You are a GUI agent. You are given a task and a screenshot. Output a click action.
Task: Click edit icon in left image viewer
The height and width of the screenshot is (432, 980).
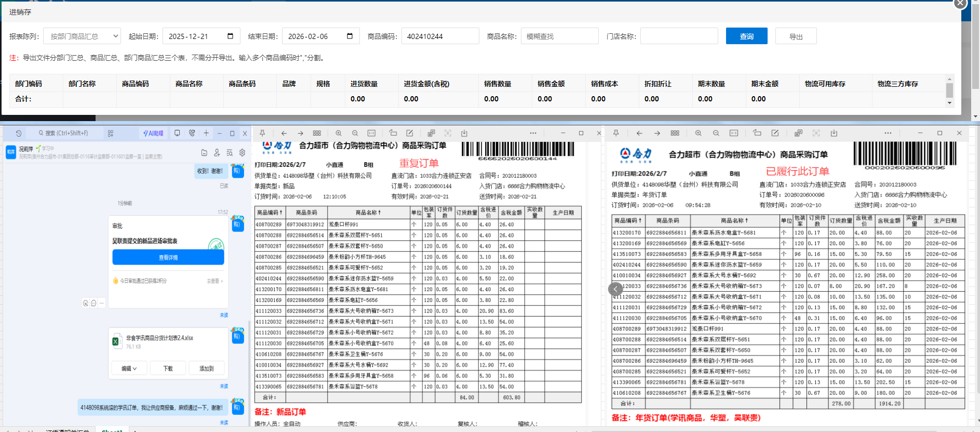409,134
